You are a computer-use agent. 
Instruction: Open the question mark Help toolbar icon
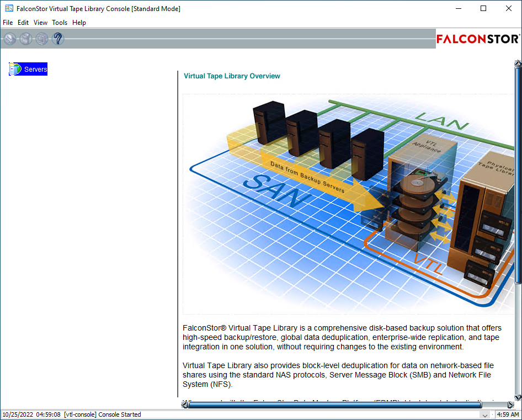coord(57,39)
